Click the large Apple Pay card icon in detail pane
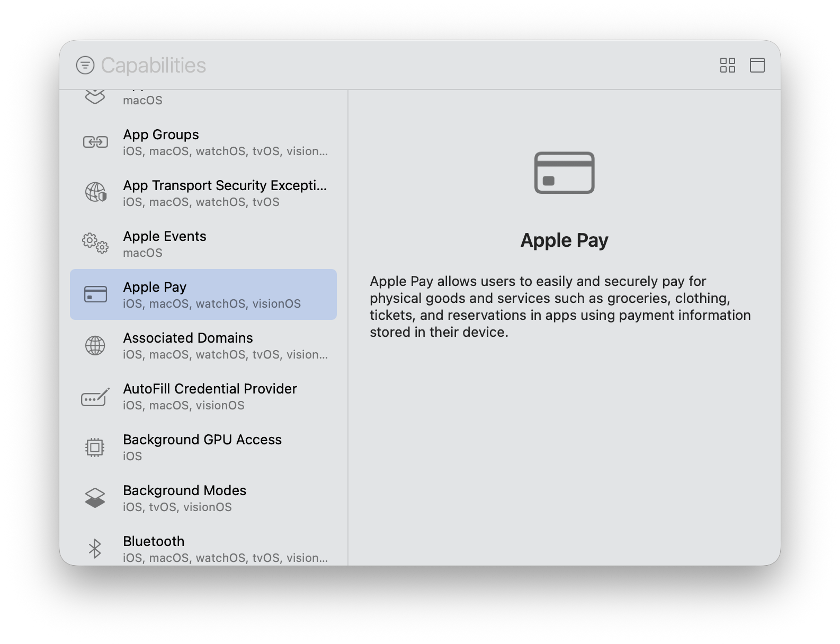The width and height of the screenshot is (840, 644). 565,173
